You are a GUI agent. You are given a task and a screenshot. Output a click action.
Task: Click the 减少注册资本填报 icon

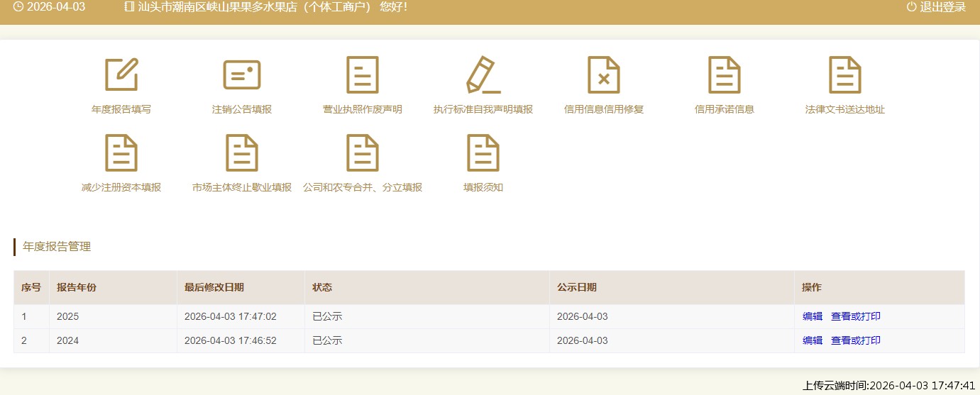[x=121, y=153]
